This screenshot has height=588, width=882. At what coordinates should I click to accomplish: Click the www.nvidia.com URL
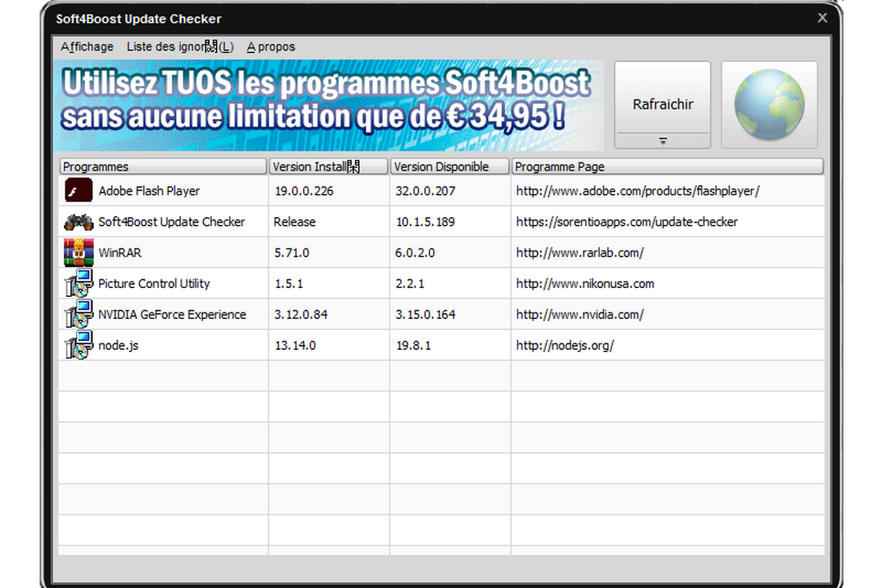(x=580, y=315)
